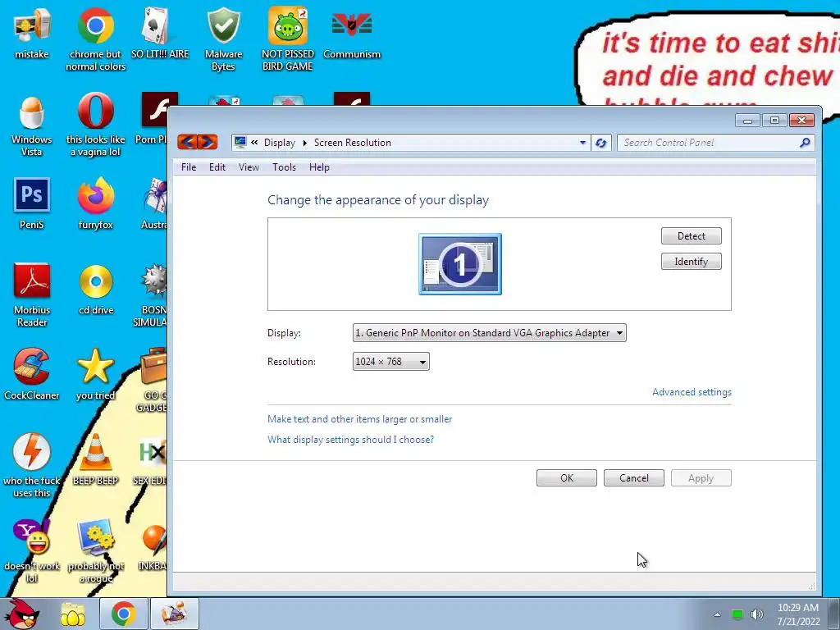The image size is (840, 630).
Task: Open Chrome from the taskbar
Action: 123,614
